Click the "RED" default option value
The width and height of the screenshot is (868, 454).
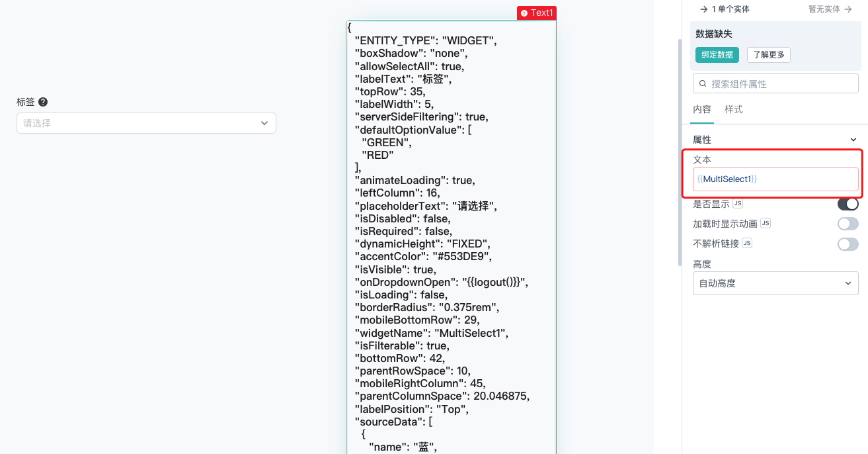pyautogui.click(x=377, y=155)
